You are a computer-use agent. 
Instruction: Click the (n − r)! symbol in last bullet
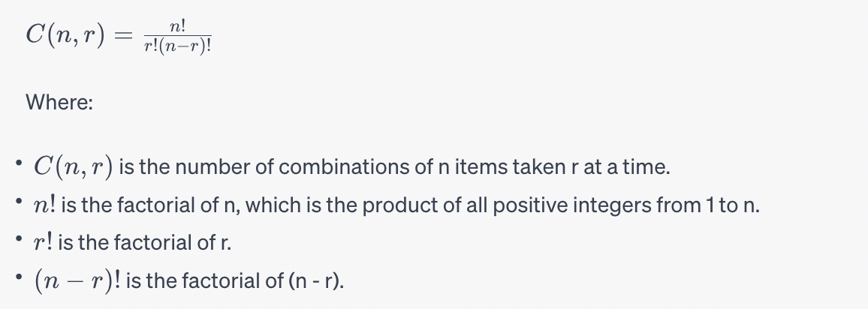77,280
